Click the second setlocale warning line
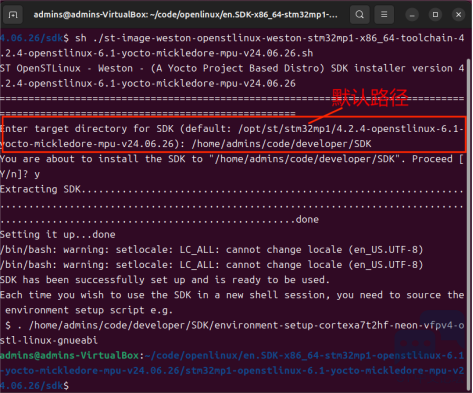 [211, 265]
